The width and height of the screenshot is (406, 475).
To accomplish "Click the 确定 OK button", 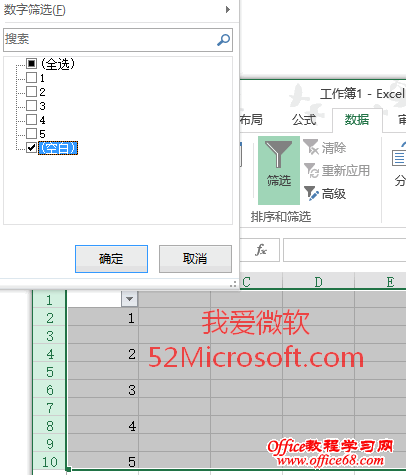I will 111,259.
